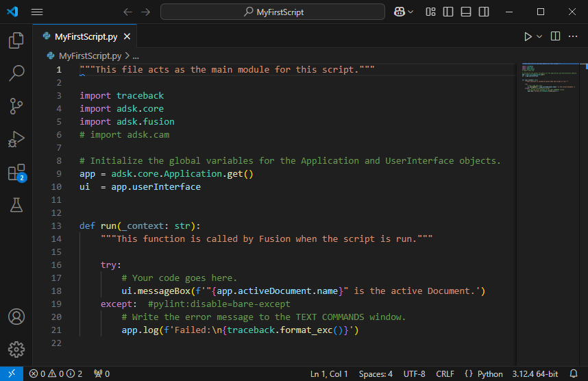Click Ln 1, Col 1 status item
588x381 pixels.
(329, 374)
